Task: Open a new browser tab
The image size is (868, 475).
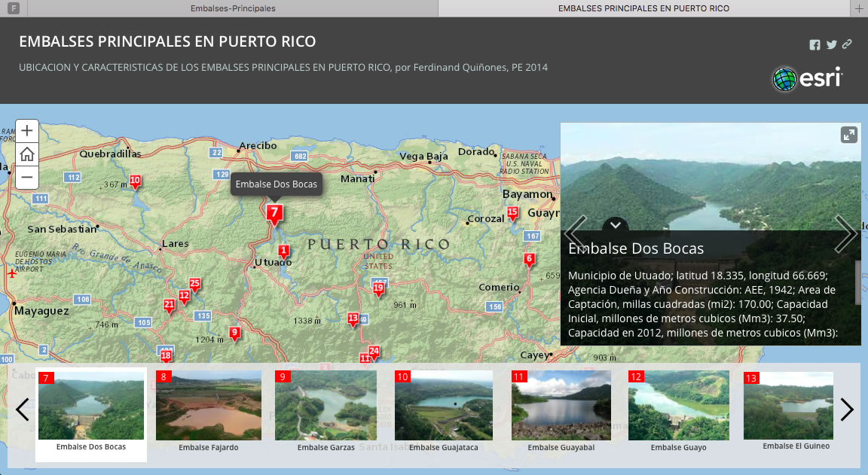Action: pyautogui.click(x=859, y=8)
